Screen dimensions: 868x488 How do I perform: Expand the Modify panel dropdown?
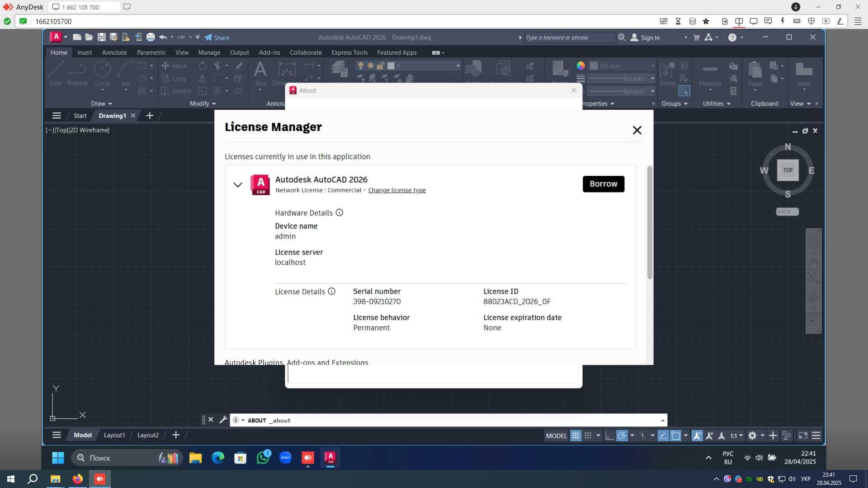coord(203,103)
